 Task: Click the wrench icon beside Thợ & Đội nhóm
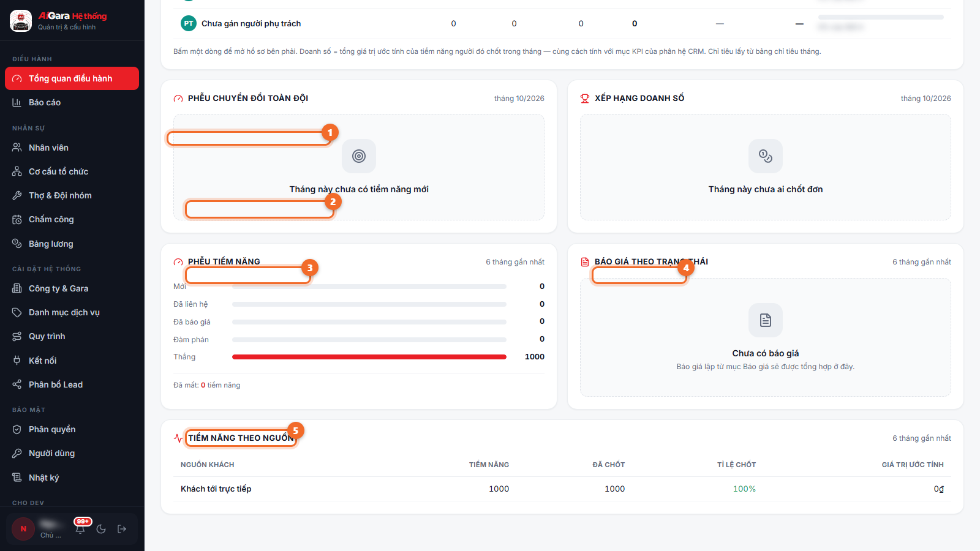[x=17, y=195]
